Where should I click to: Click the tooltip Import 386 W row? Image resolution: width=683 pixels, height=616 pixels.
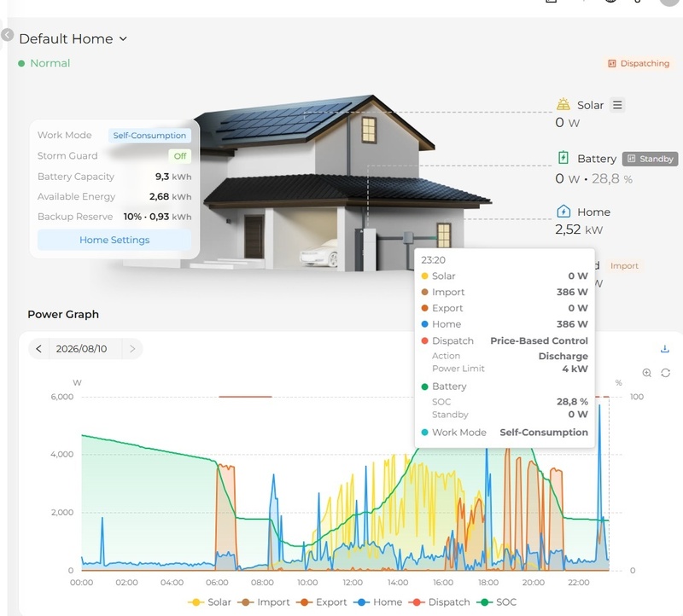[x=505, y=292]
